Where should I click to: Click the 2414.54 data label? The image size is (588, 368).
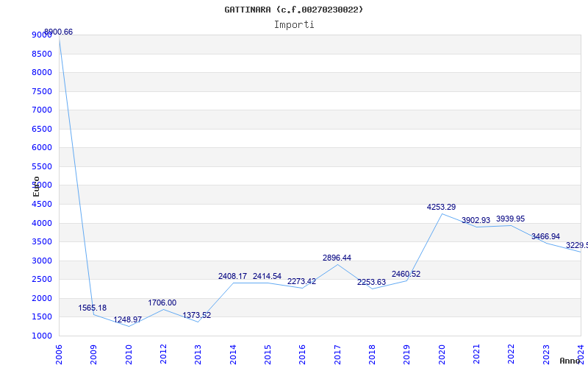pos(267,276)
